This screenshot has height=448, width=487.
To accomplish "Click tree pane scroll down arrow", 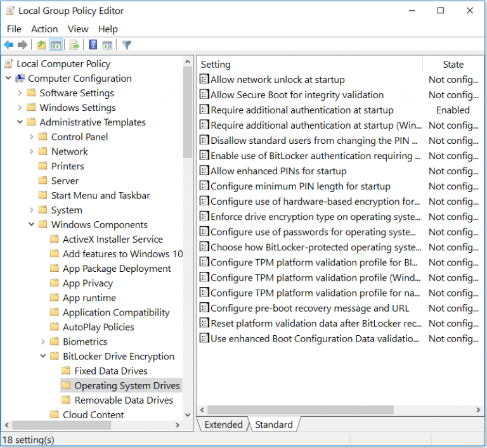I will coord(187,415).
